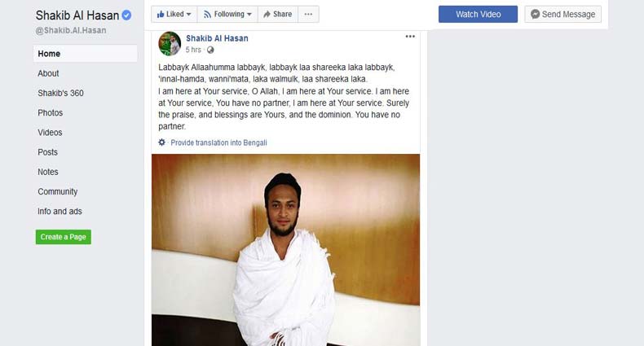Click the Share arrow button
This screenshot has width=644, height=346.
pyautogui.click(x=278, y=15)
